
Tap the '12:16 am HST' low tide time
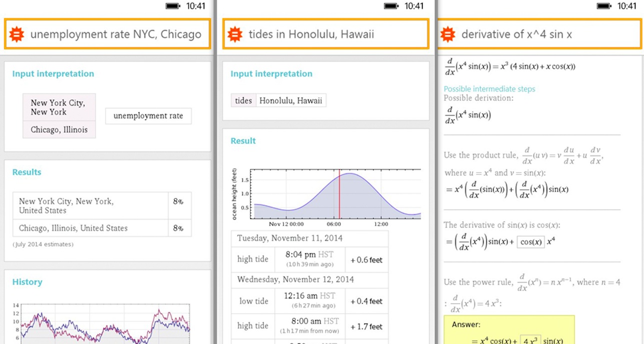pyautogui.click(x=310, y=296)
